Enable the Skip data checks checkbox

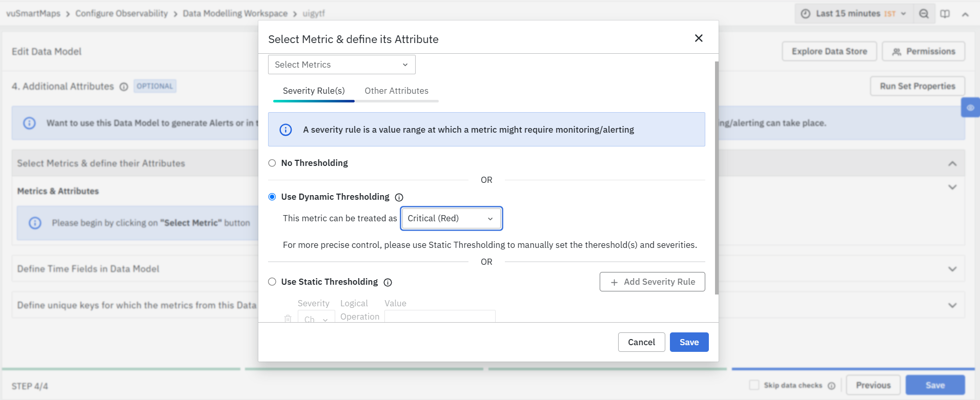pos(754,385)
